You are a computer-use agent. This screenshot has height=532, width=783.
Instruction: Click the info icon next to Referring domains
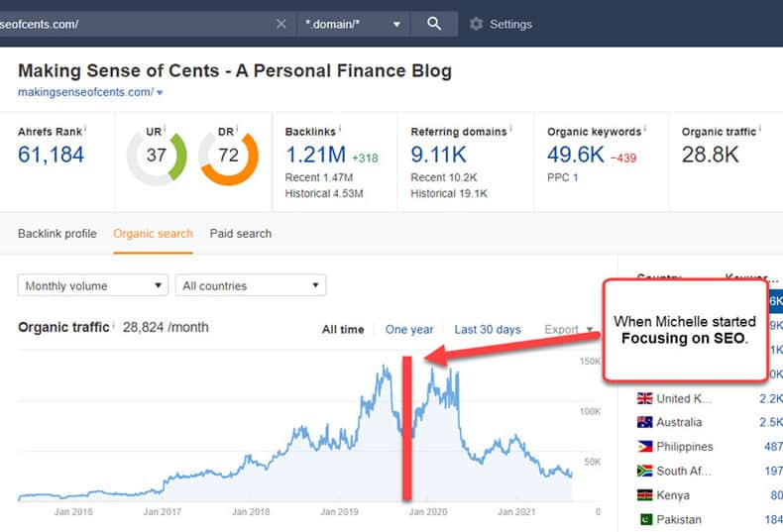point(510,129)
